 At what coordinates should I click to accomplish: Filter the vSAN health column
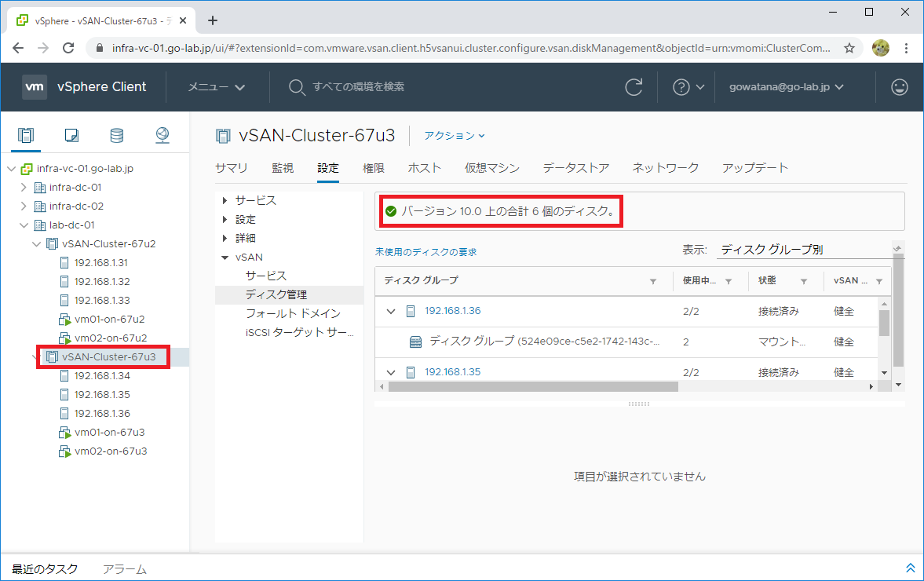point(879,282)
